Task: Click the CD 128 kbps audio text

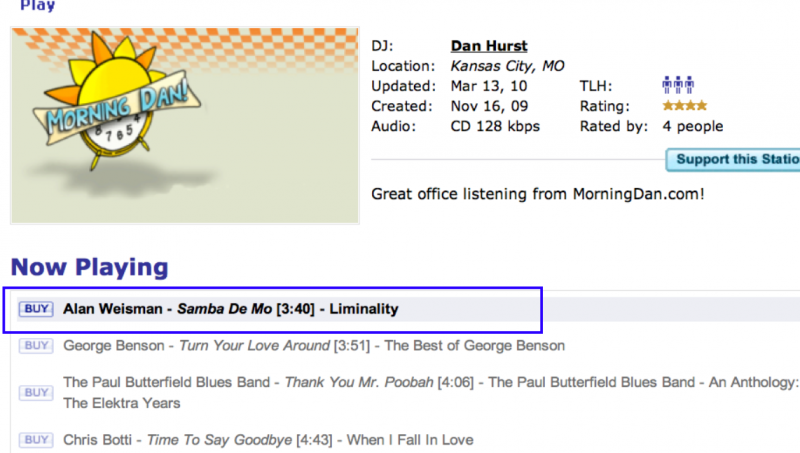Action: (495, 126)
